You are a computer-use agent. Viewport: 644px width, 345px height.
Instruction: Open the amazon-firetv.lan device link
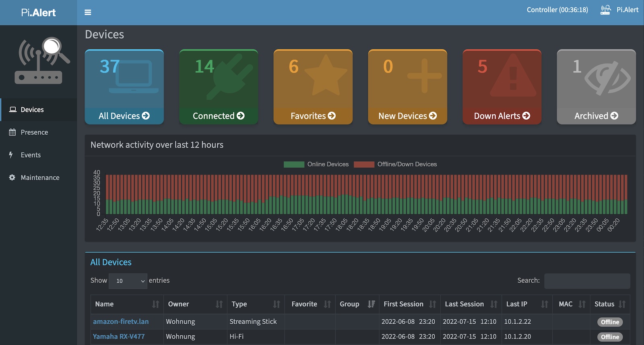(x=121, y=322)
